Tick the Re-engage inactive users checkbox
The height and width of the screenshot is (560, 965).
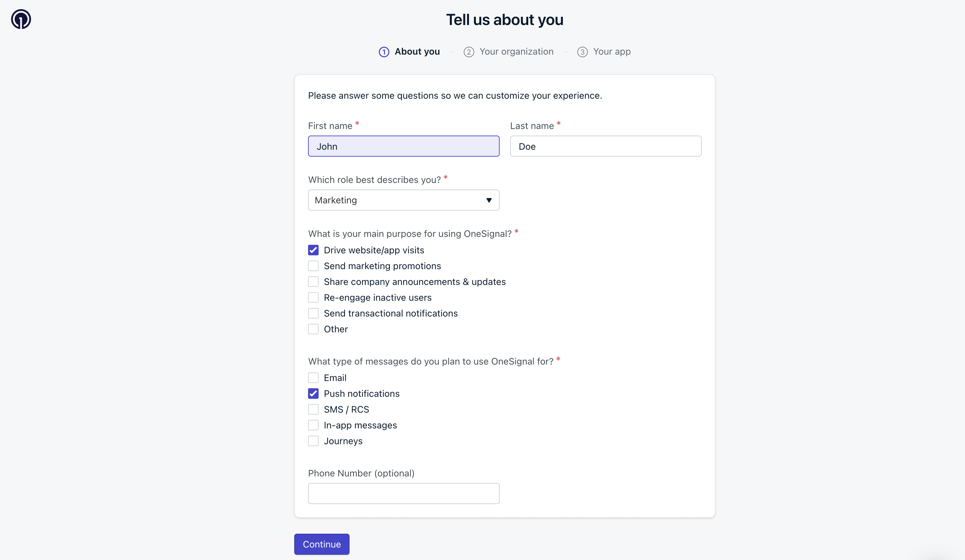313,297
